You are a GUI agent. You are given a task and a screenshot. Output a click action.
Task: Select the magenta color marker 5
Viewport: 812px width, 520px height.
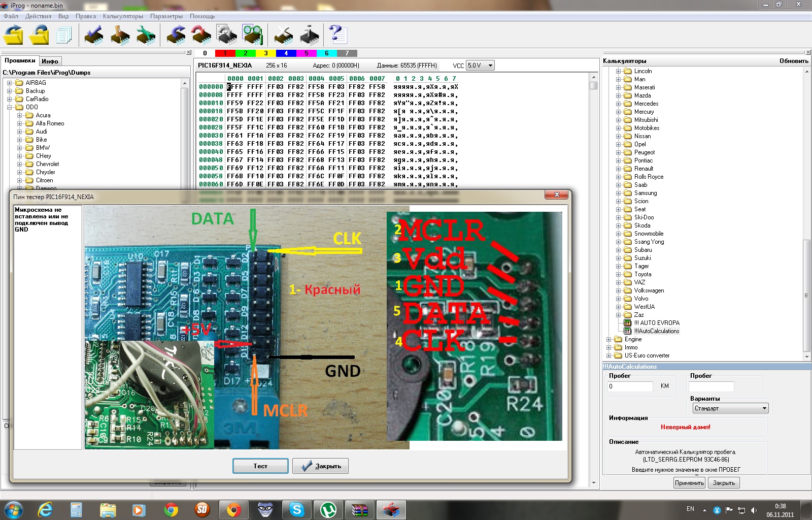pyautogui.click(x=306, y=53)
